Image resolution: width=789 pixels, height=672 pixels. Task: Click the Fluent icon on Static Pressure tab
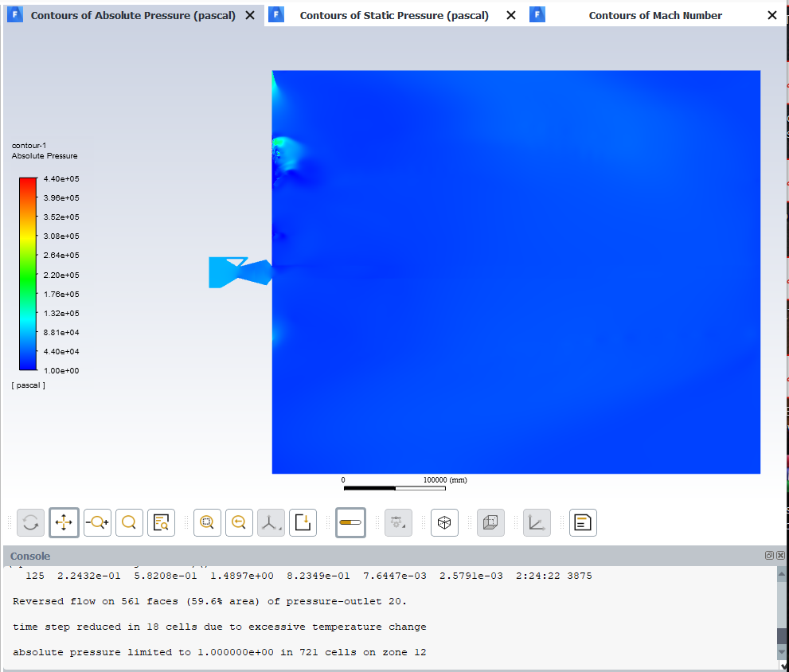point(276,14)
